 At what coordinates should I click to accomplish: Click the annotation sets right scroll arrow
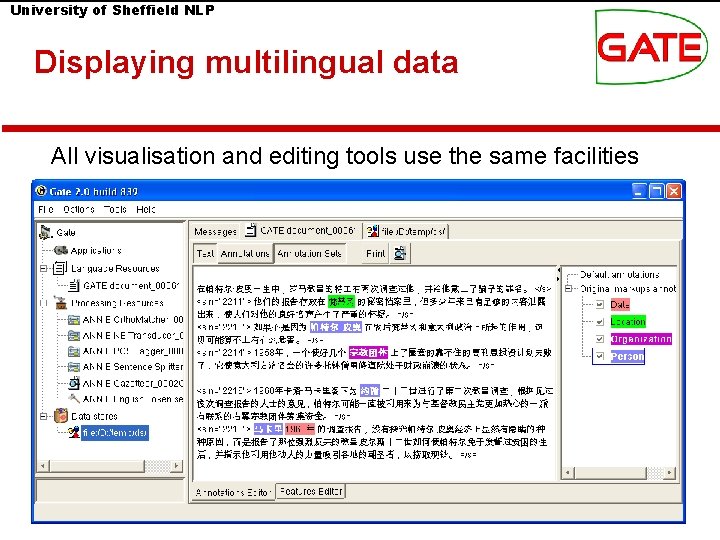point(670,472)
